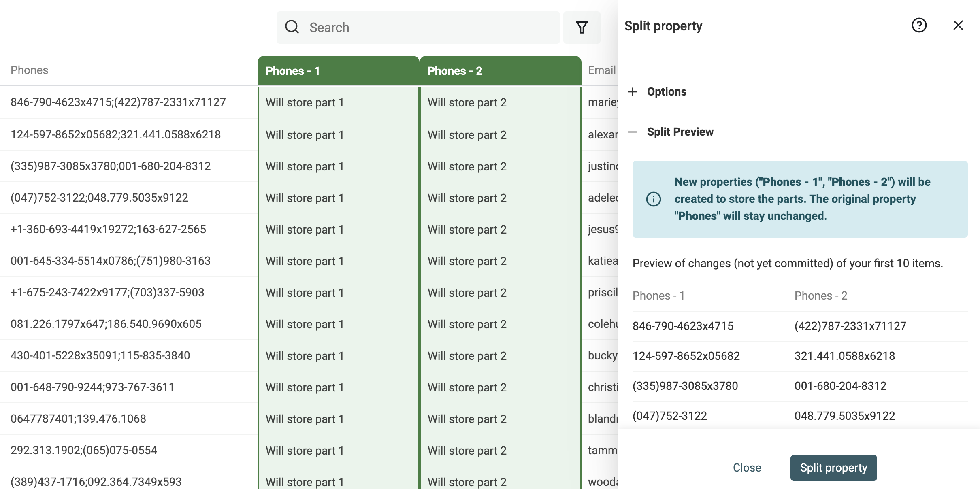Click the help icon in Split property panel
The height and width of the screenshot is (489, 980).
[919, 25]
